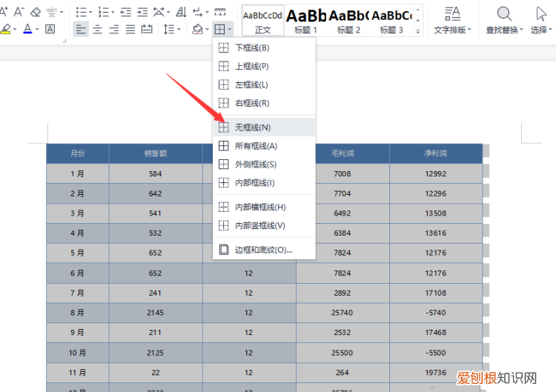Click the character border icon
Image resolution: width=556 pixels, height=392 pixels.
pyautogui.click(x=50, y=29)
